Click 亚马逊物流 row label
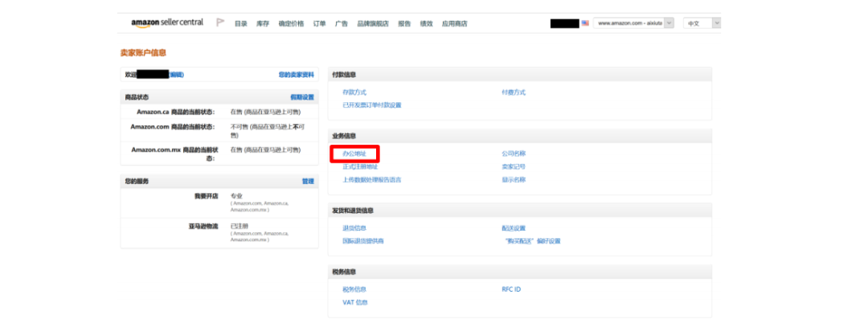Screen dimensions: 868x328 pos(203,226)
